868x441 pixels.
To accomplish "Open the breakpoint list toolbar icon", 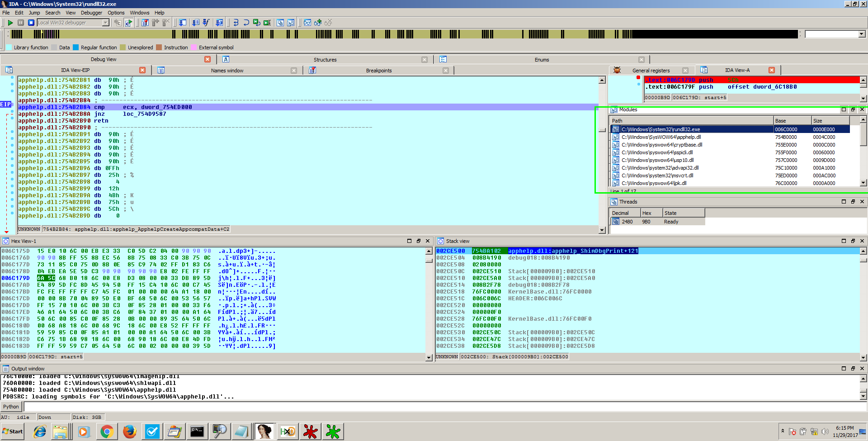I will click(145, 23).
